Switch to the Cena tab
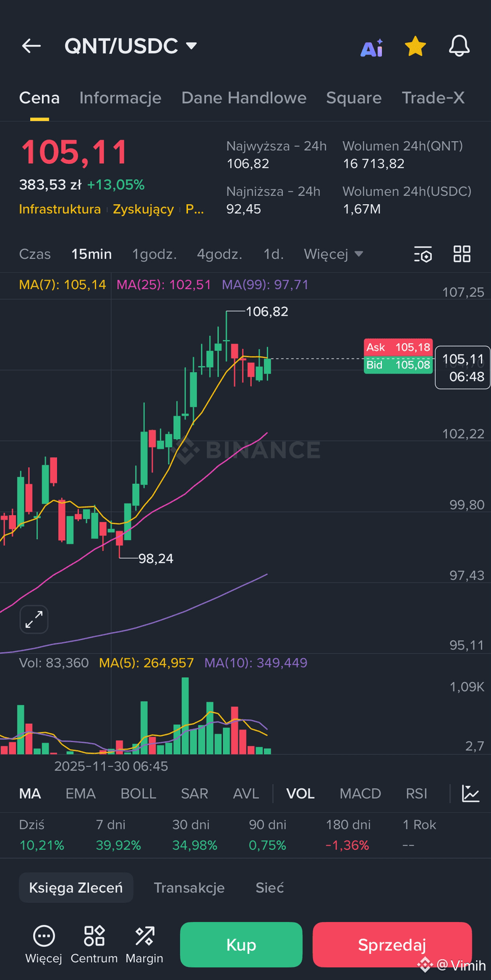 tap(39, 98)
